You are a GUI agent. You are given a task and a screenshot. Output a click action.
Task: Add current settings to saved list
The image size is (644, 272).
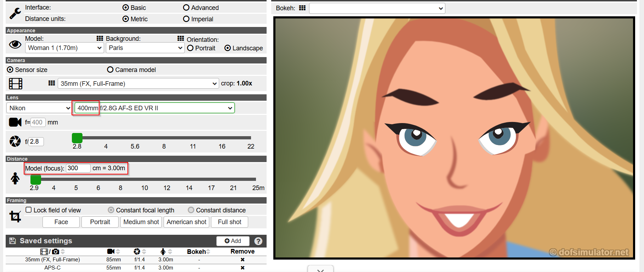233,241
